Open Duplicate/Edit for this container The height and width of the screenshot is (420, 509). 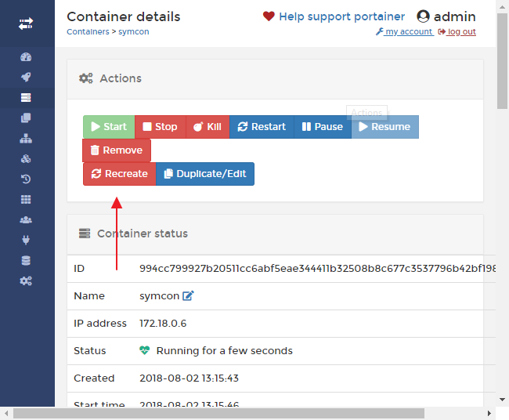click(204, 174)
